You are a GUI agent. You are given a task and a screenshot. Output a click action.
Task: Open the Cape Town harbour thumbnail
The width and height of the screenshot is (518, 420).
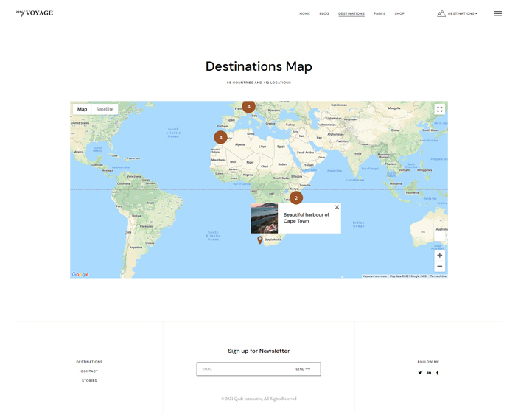(265, 218)
